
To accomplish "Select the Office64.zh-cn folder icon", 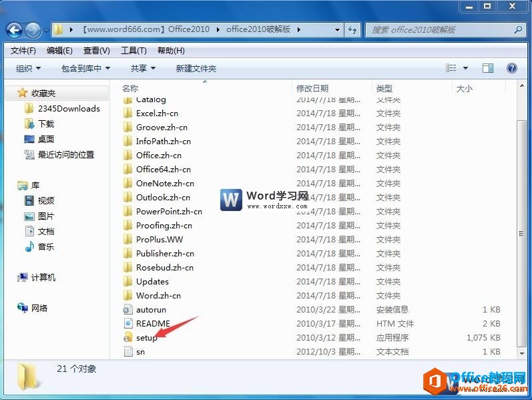I will (127, 170).
